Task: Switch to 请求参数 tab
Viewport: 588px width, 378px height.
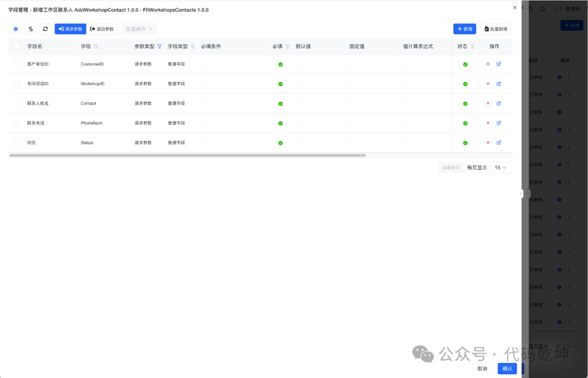Action: (70, 29)
